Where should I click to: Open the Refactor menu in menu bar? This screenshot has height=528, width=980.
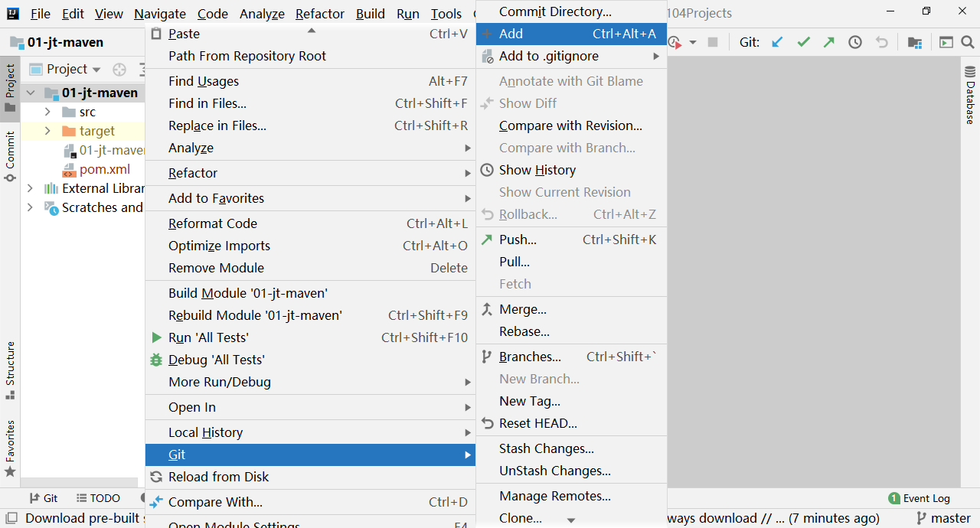point(319,14)
